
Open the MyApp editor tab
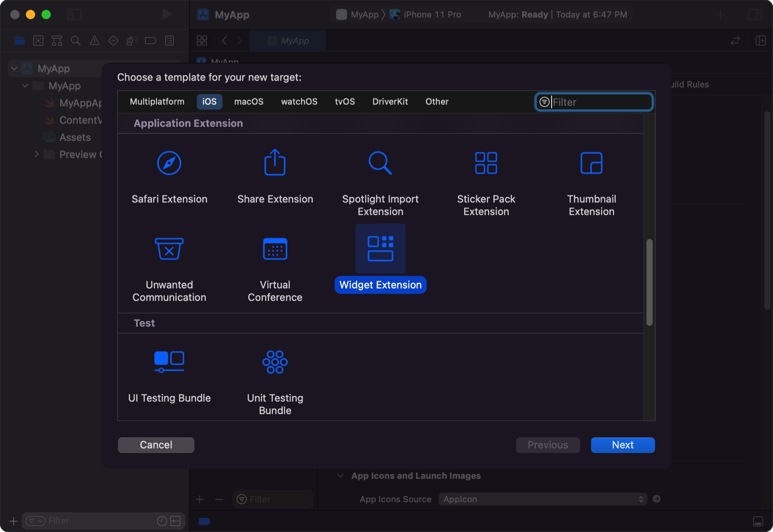click(x=288, y=40)
